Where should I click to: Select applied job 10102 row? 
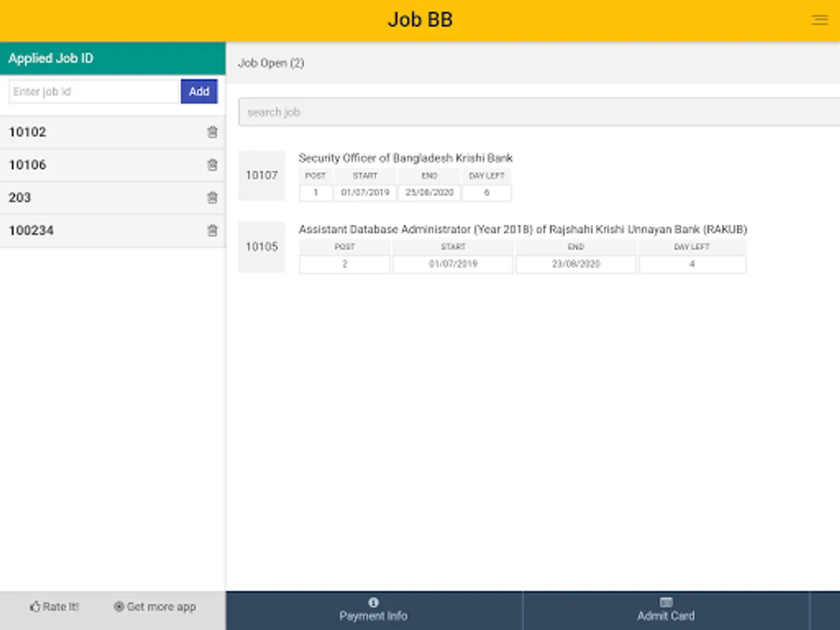tap(113, 132)
